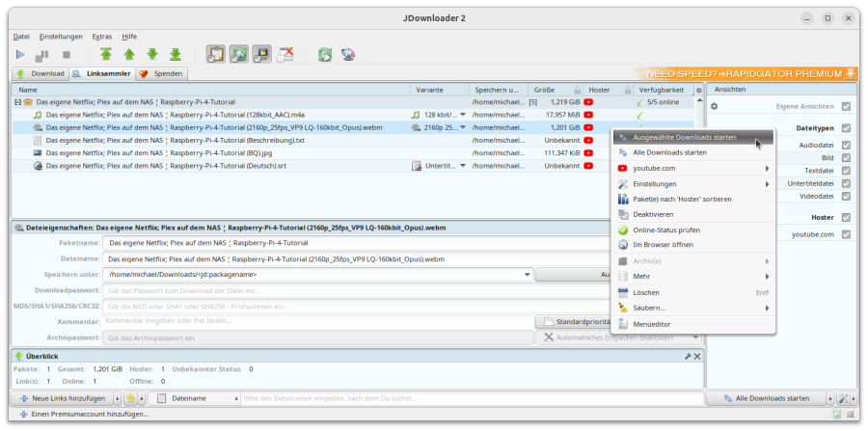Click the Kommentar input field

click(317, 321)
